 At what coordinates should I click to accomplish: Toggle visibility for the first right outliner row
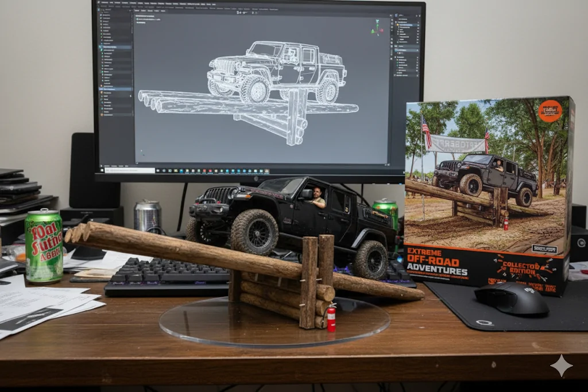click(418, 22)
